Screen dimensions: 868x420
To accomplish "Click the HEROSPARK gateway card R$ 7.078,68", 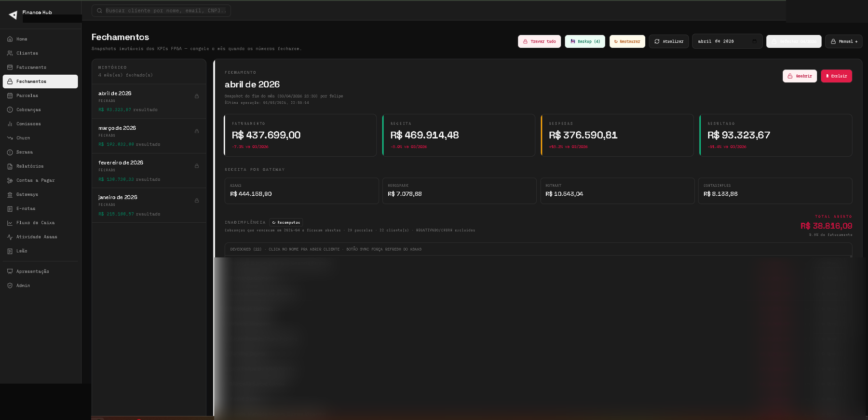I will [x=460, y=191].
